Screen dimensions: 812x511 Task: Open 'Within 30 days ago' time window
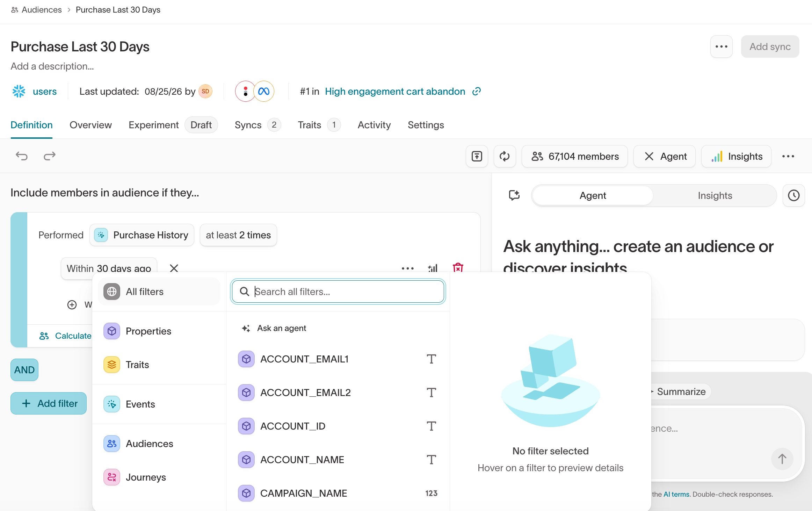click(109, 268)
